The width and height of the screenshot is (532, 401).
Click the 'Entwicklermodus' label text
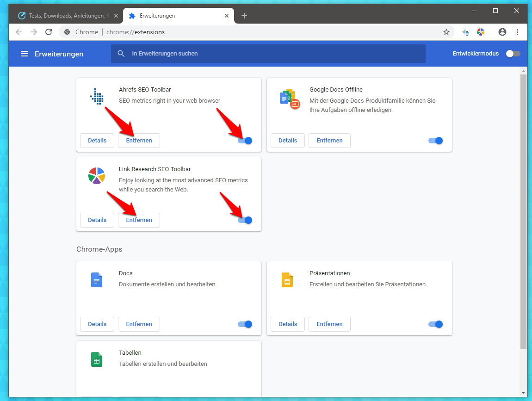[476, 54]
